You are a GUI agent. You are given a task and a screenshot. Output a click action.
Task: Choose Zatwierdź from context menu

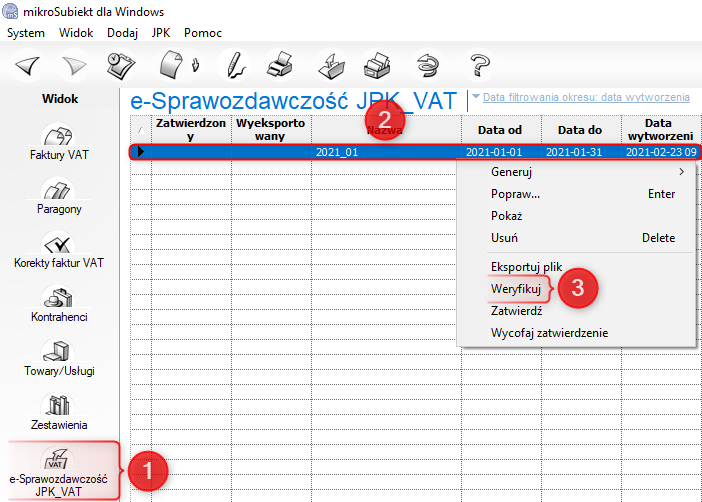pyautogui.click(x=576, y=311)
